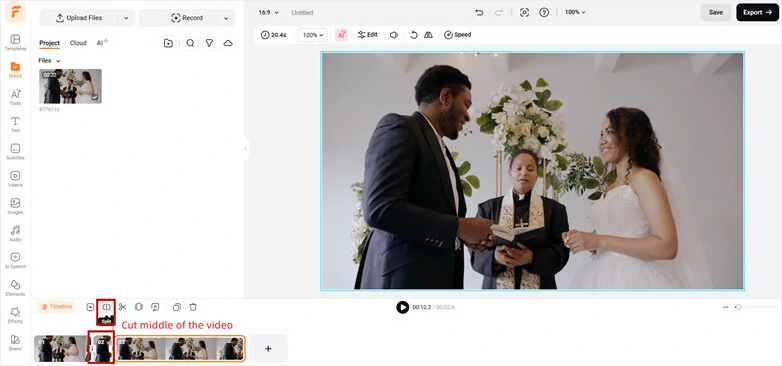Duplicate the selected scene
Image resolution: width=782 pixels, height=366 pixels.
click(x=177, y=307)
